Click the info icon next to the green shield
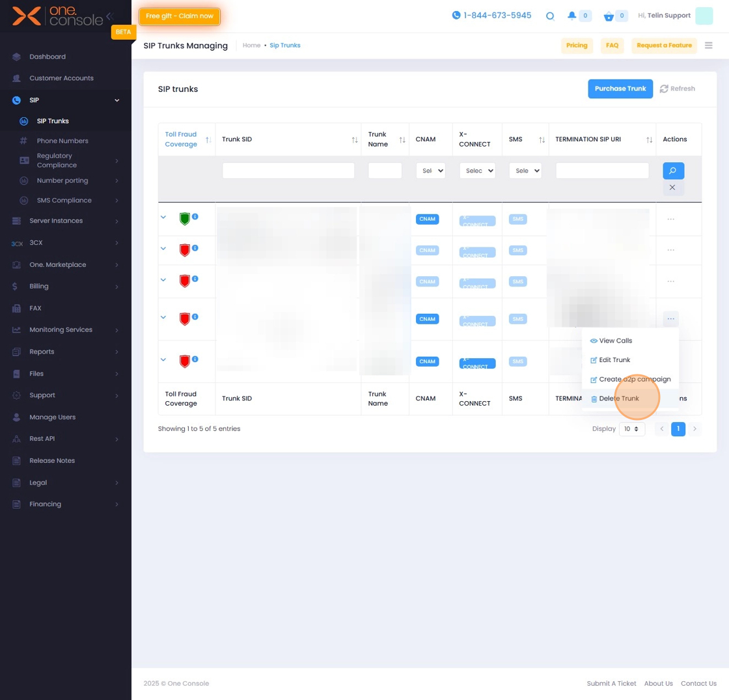 click(195, 216)
